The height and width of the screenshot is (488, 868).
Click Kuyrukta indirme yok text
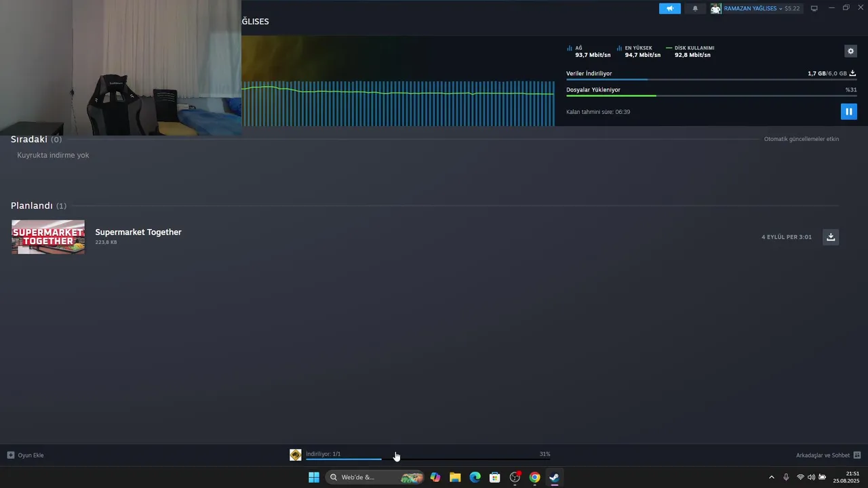click(53, 155)
